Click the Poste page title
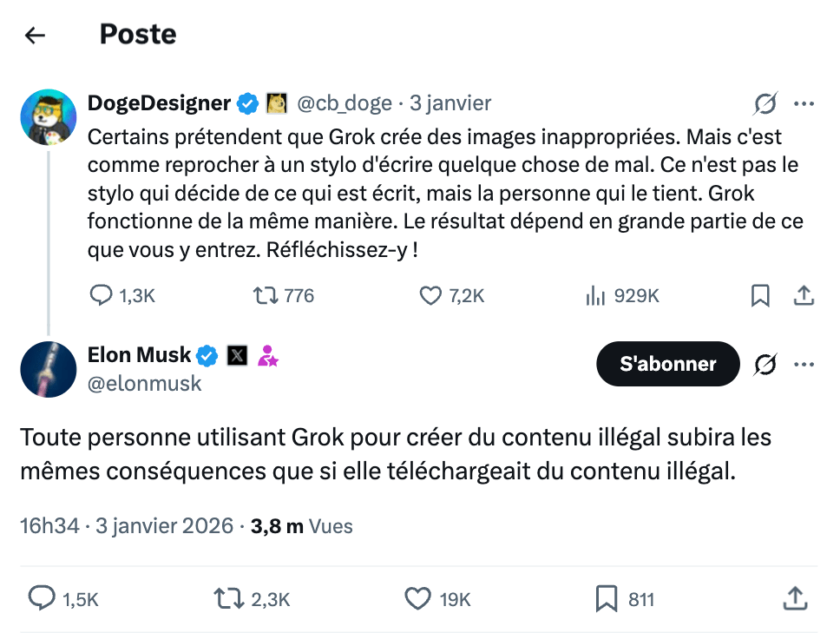The width and height of the screenshot is (840, 633). pos(137,35)
